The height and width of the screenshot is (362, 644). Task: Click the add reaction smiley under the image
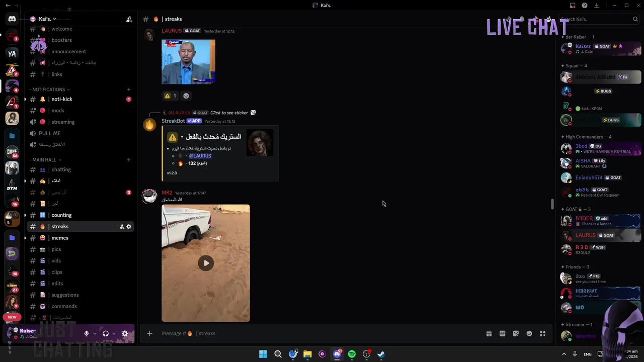[x=186, y=96]
